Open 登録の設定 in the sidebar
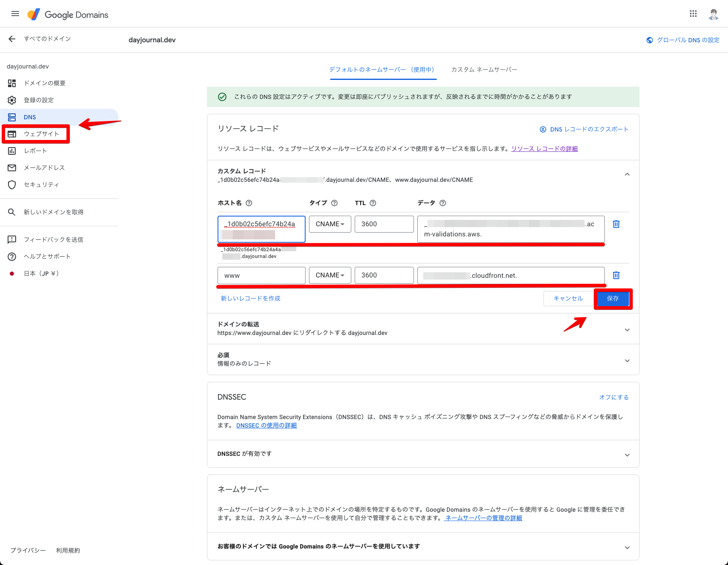This screenshot has width=728, height=565. 59,100
